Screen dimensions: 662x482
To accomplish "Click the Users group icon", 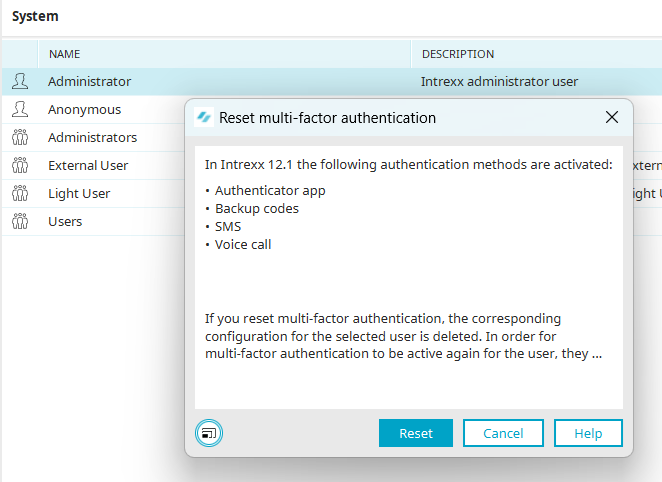I will click(x=20, y=221).
